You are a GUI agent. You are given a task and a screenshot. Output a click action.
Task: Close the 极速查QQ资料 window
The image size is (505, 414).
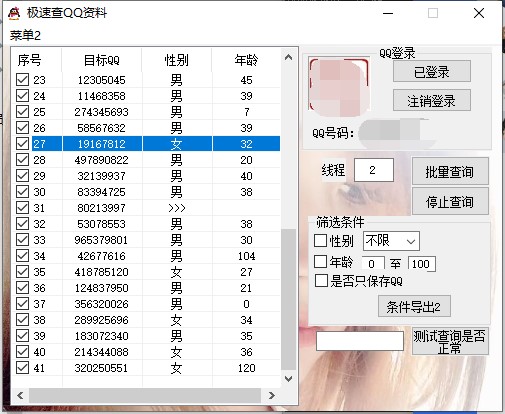(x=479, y=13)
